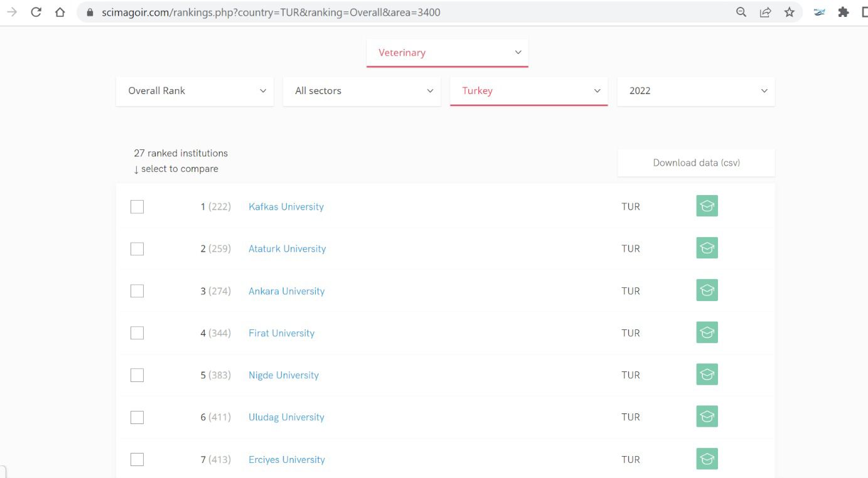This screenshot has height=478, width=868.
Task: Enable Firat University comparison checkbox
Action: (137, 333)
